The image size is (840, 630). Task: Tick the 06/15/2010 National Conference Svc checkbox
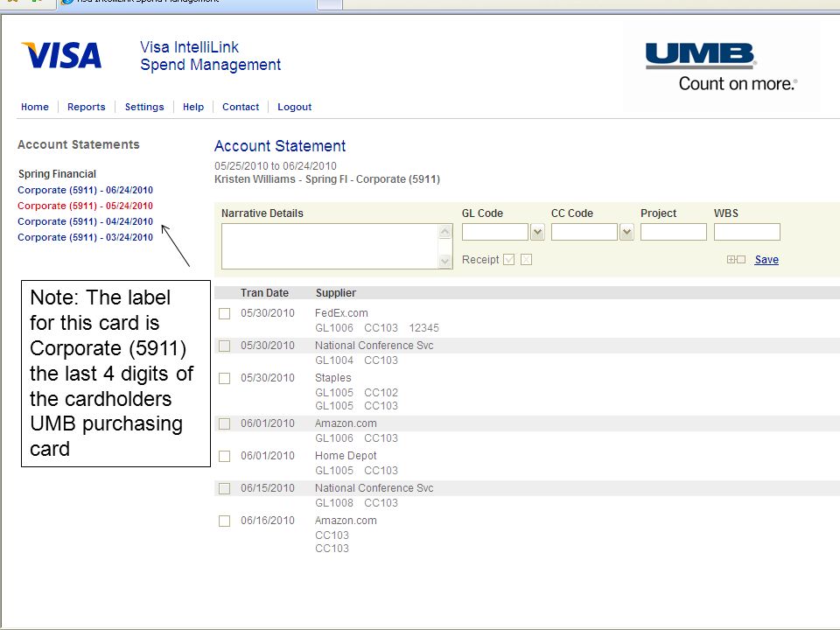(x=225, y=488)
